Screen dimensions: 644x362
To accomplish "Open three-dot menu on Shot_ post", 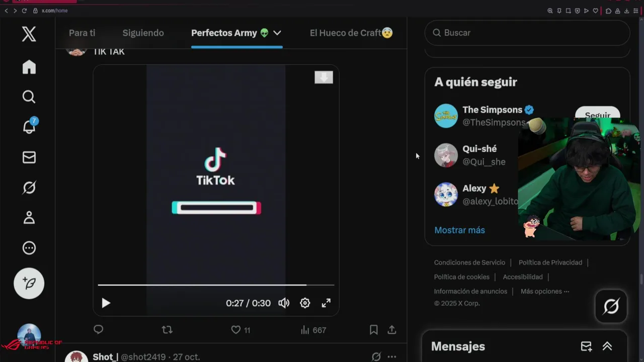I will tap(392, 357).
